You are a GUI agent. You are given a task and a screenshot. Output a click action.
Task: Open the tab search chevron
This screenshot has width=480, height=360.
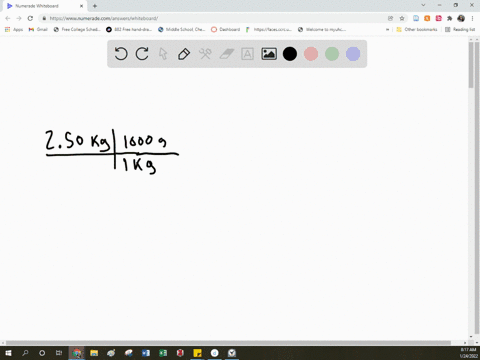point(423,5)
